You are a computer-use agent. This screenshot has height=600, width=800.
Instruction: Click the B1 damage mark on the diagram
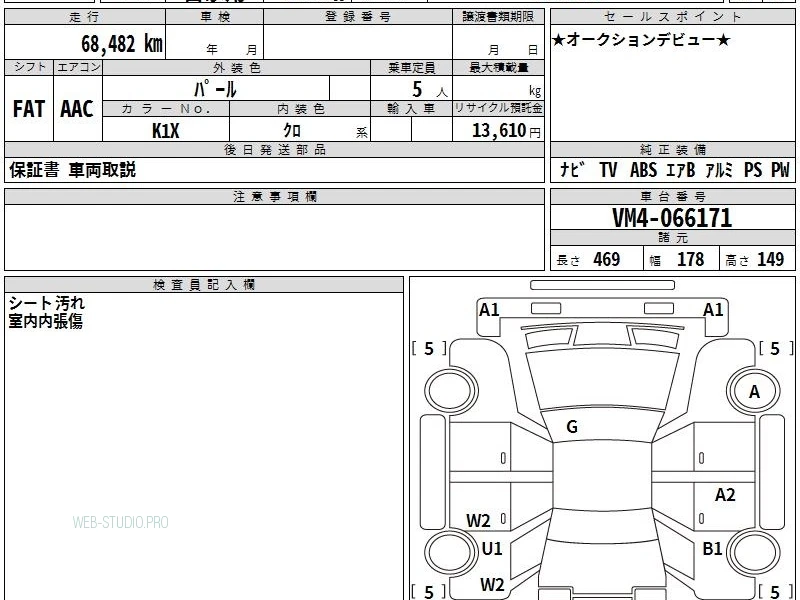coord(712,548)
